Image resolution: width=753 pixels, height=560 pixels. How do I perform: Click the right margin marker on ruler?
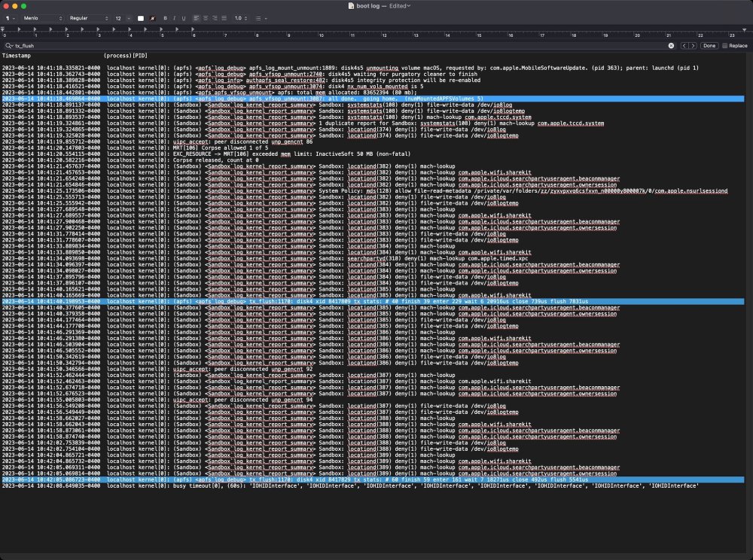745,30
